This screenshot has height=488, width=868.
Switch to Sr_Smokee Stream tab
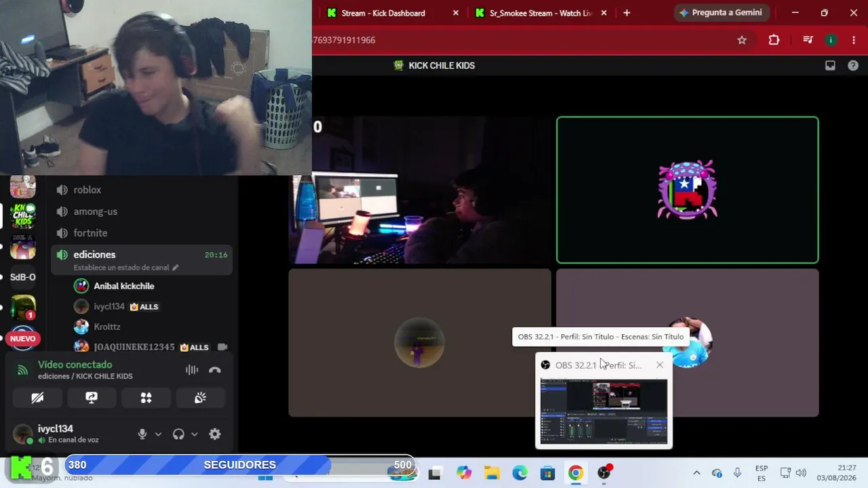click(540, 13)
